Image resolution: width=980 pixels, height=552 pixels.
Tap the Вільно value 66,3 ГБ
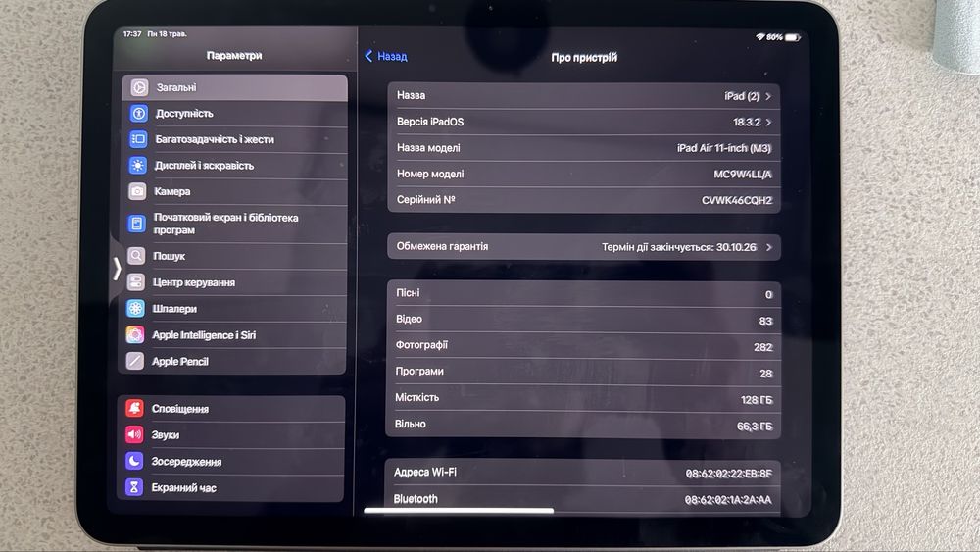(755, 427)
